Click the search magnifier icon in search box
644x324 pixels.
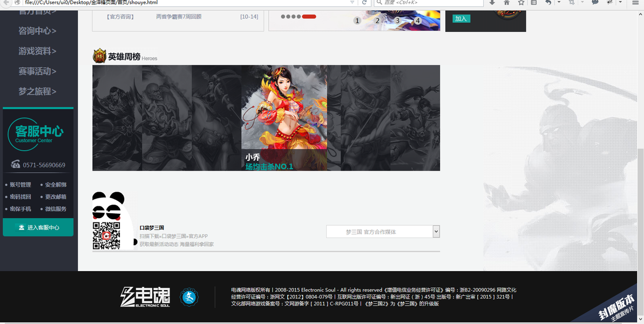point(379,2)
